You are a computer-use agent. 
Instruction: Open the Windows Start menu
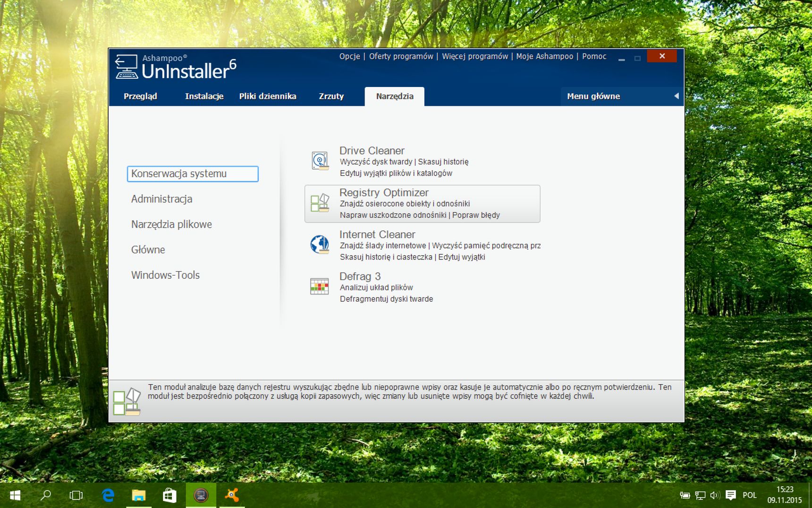(x=15, y=495)
